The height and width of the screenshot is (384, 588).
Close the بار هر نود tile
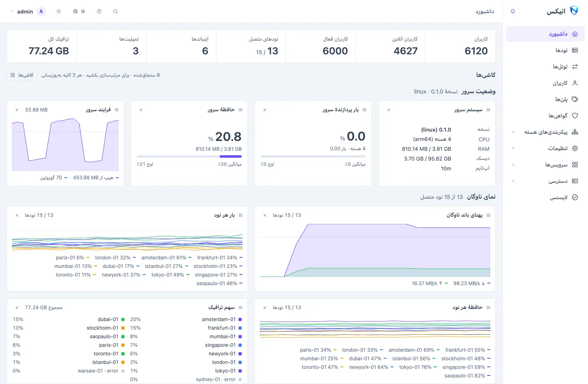17,215
